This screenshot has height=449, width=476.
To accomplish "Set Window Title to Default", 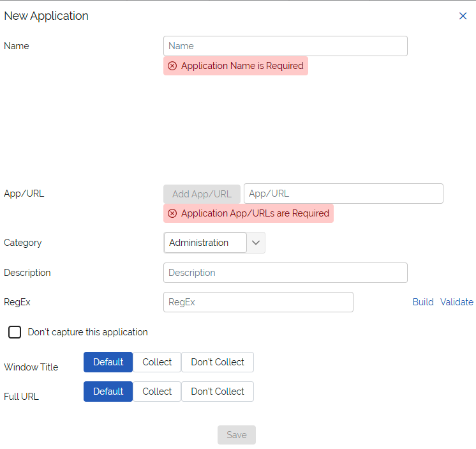I will pos(108,362).
